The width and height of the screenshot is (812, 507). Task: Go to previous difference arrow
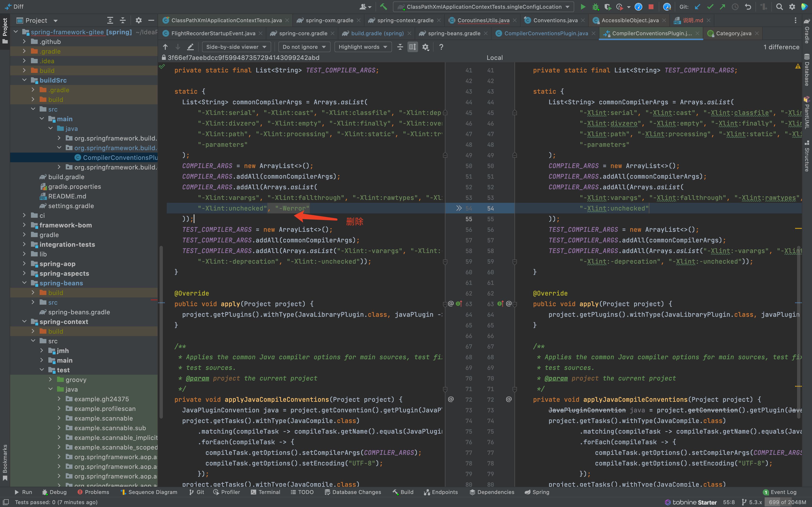[165, 47]
